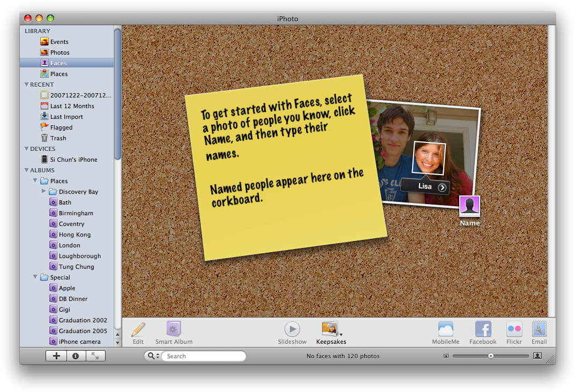Viewport: 575px width, 392px height.
Task: Open Events in the Library
Action: point(67,42)
